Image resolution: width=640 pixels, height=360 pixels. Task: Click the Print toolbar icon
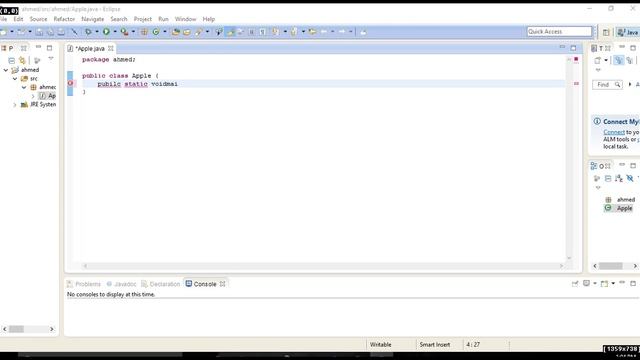(61, 31)
